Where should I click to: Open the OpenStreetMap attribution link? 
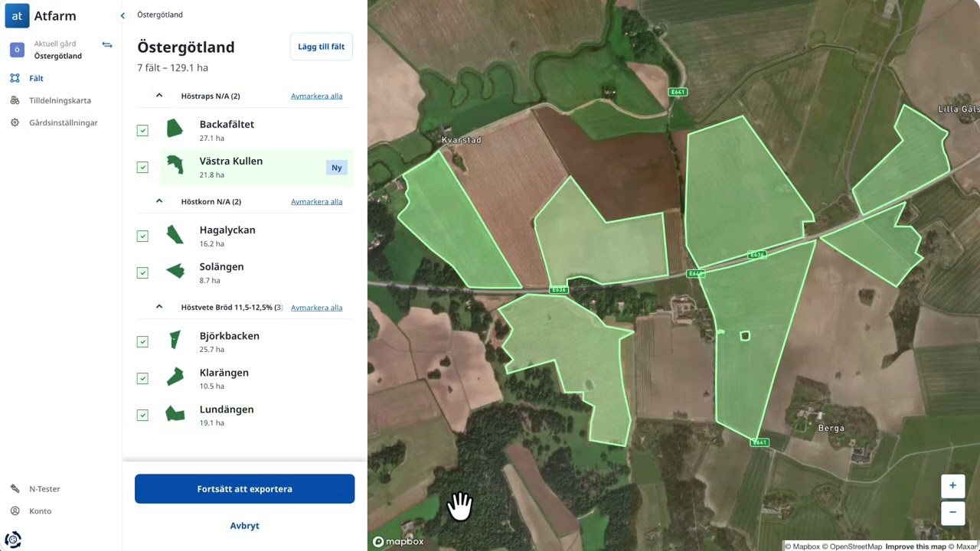coord(852,546)
